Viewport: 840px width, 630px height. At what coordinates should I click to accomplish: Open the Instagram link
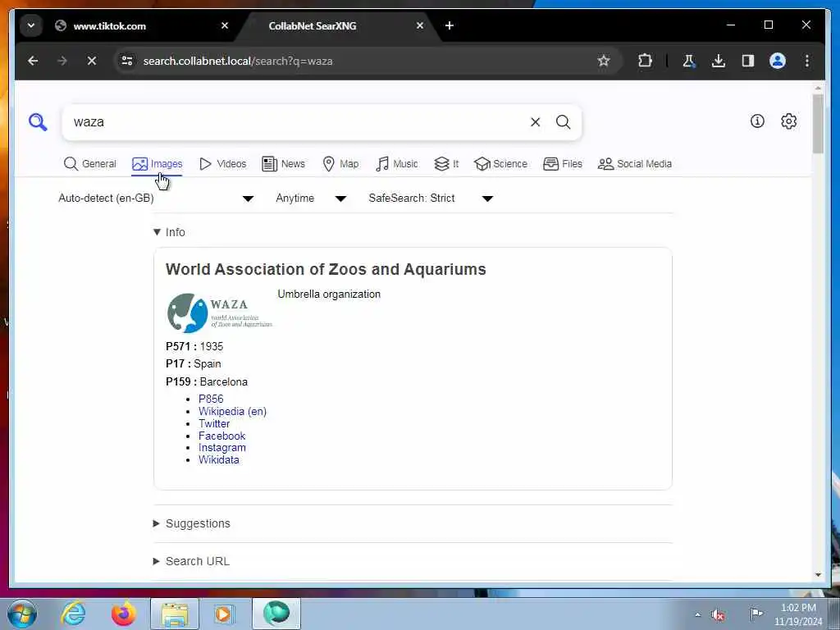click(221, 447)
